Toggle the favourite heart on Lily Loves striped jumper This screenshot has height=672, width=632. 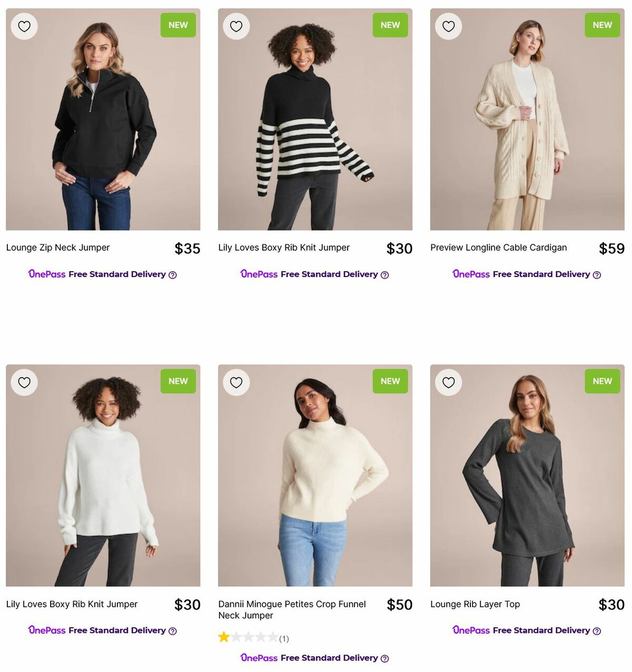236,25
